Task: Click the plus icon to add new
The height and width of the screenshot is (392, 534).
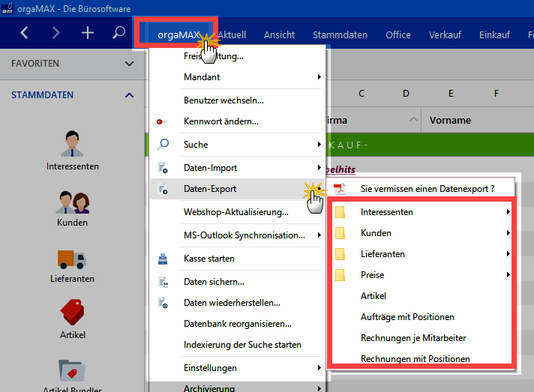Action: coord(88,33)
